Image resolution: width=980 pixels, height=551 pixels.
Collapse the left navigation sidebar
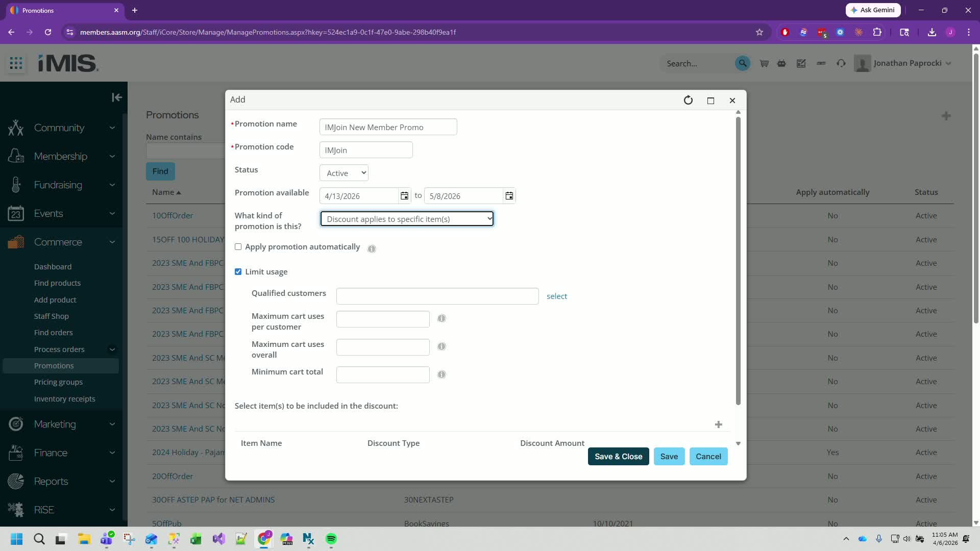click(117, 97)
